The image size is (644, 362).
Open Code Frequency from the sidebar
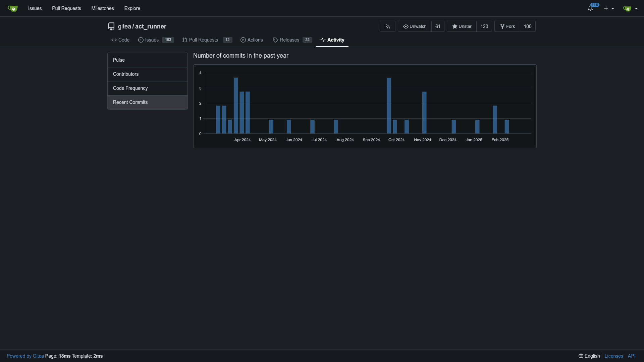(x=130, y=88)
